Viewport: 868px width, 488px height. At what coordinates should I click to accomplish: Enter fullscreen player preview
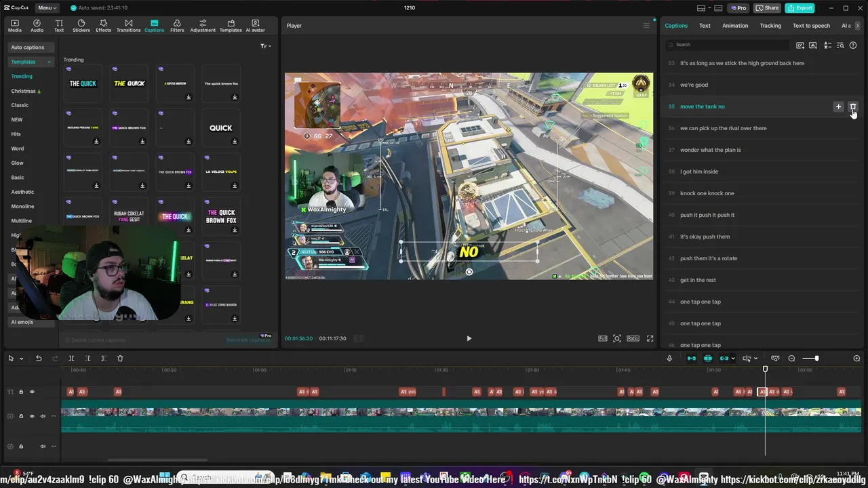pyautogui.click(x=650, y=338)
